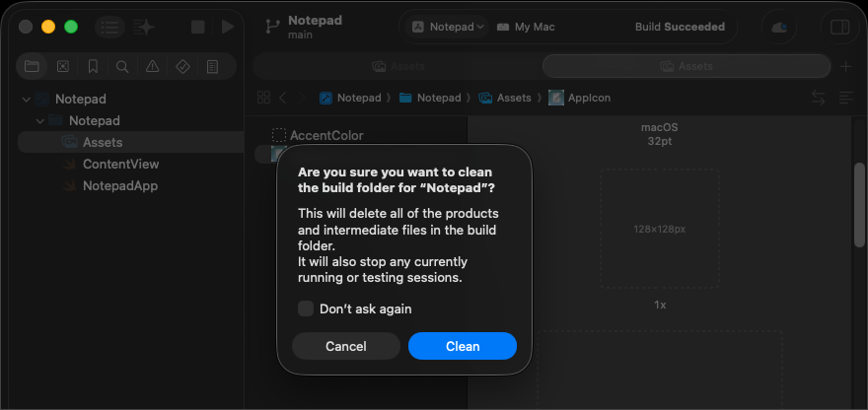Screen dimensions: 868x410
Task: Open the Issue navigator warning icon
Action: pos(152,67)
